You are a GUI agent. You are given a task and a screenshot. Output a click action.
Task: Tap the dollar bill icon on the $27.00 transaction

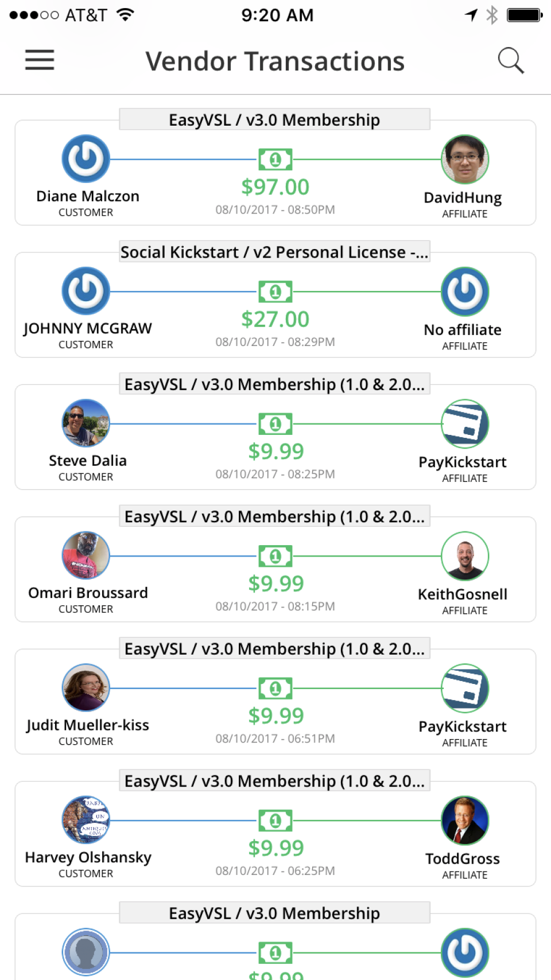(275, 291)
